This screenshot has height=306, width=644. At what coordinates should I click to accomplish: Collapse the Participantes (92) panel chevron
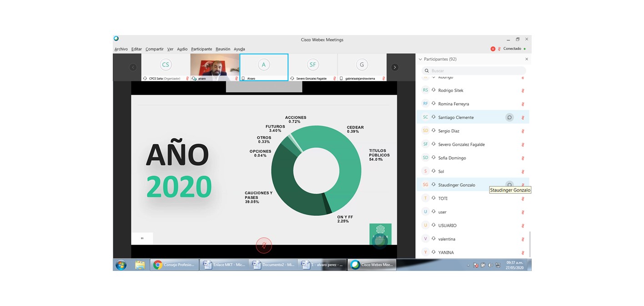420,59
